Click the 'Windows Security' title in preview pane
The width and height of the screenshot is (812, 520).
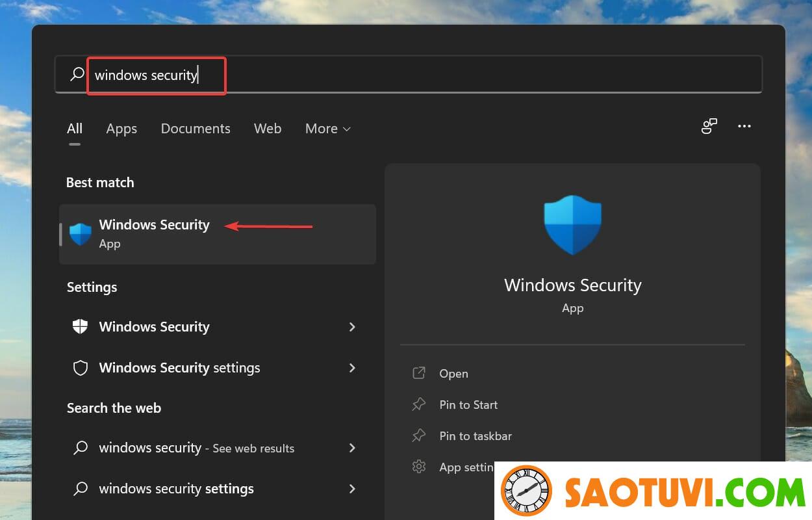573,285
